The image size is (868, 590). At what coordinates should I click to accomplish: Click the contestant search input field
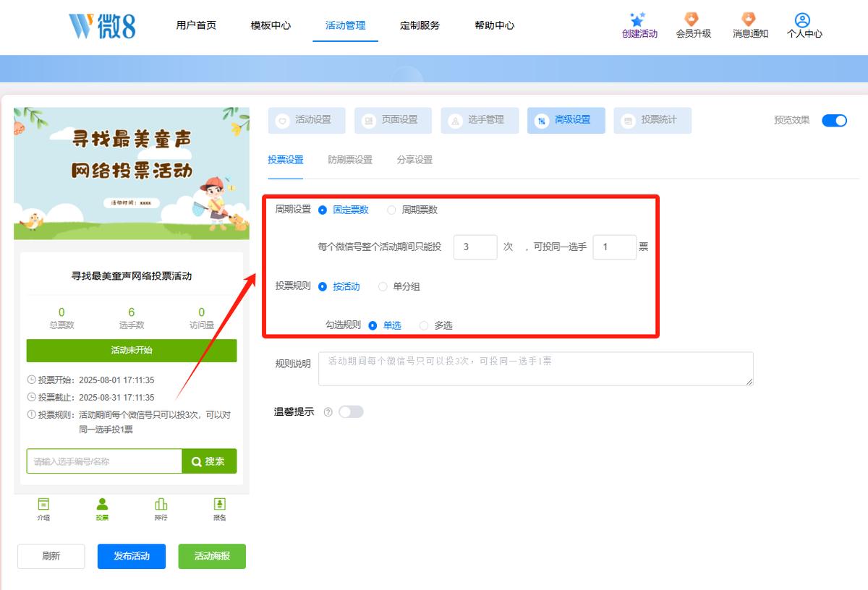click(x=104, y=461)
